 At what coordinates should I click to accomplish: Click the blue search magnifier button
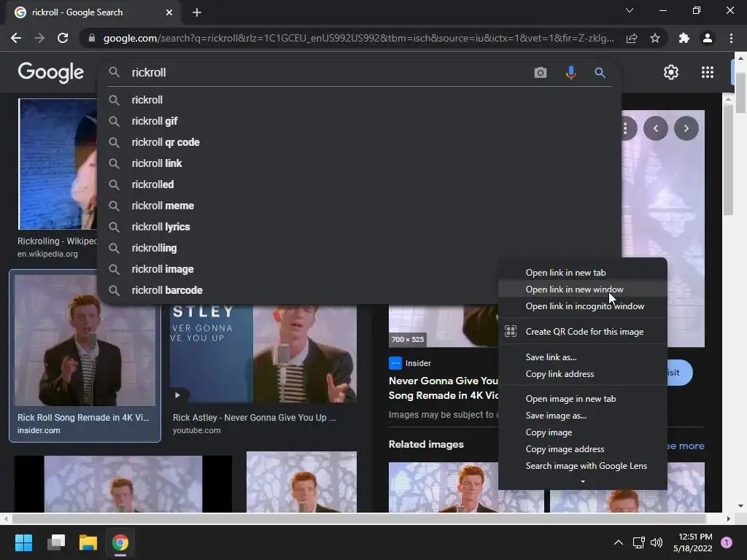(x=600, y=72)
